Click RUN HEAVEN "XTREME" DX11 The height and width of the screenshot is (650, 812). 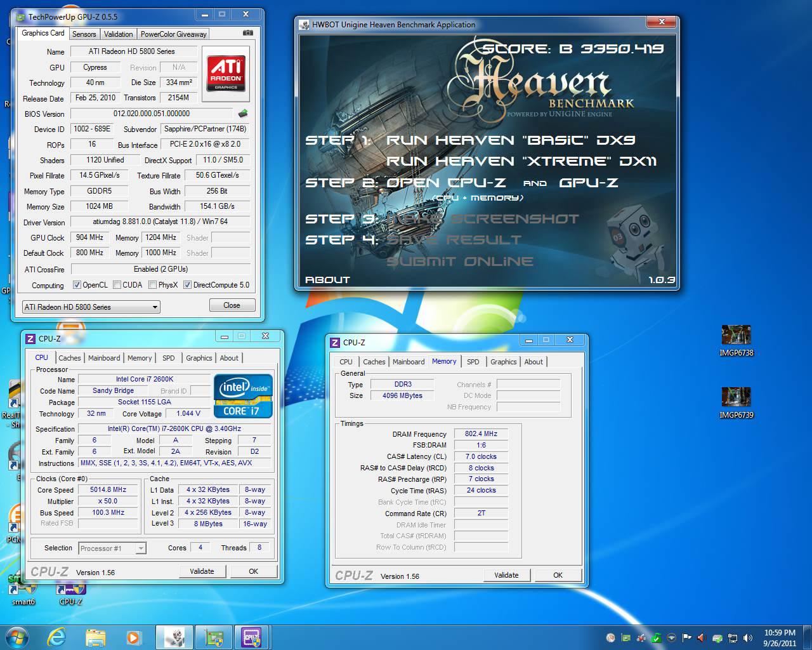click(521, 161)
